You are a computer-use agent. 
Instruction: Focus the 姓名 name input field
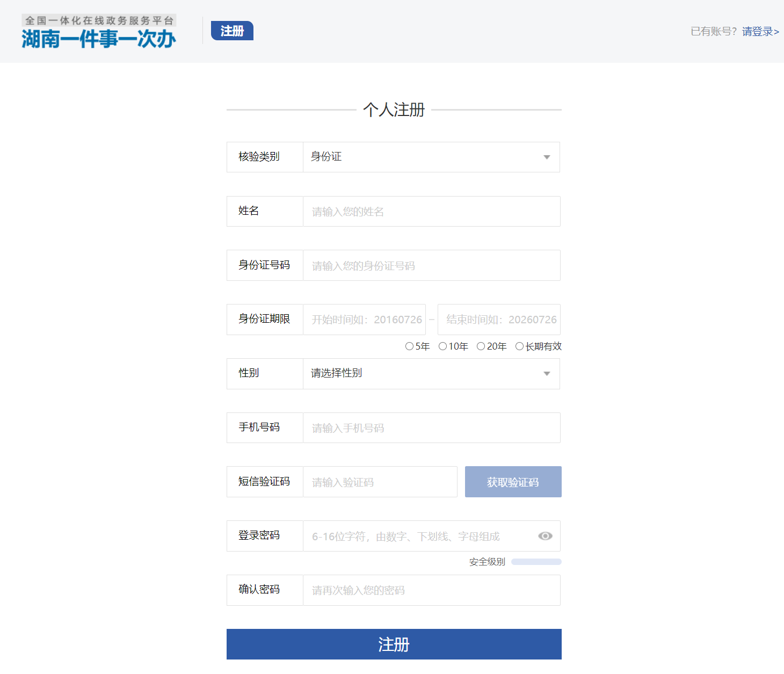(x=431, y=212)
